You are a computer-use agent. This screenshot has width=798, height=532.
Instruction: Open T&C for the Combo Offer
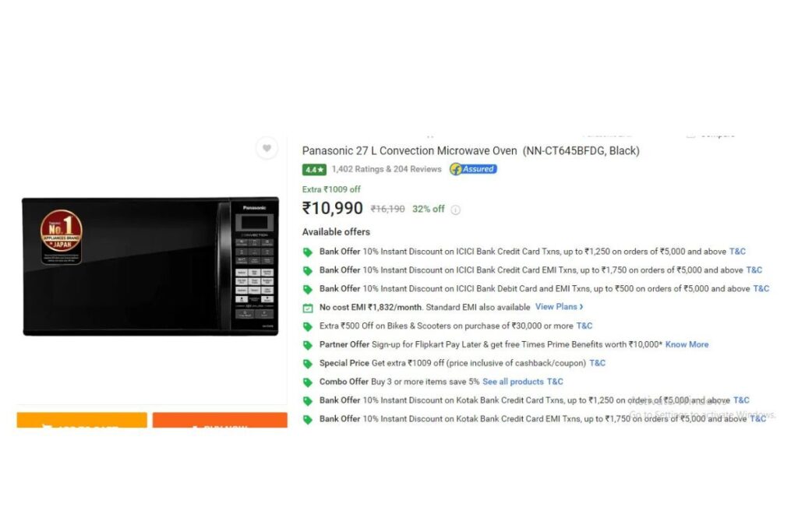tap(555, 382)
